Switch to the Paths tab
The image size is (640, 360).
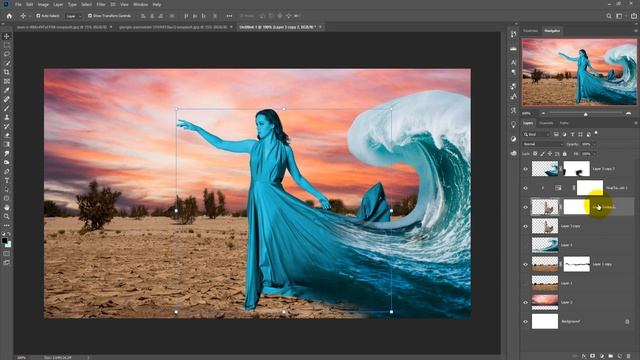point(564,123)
